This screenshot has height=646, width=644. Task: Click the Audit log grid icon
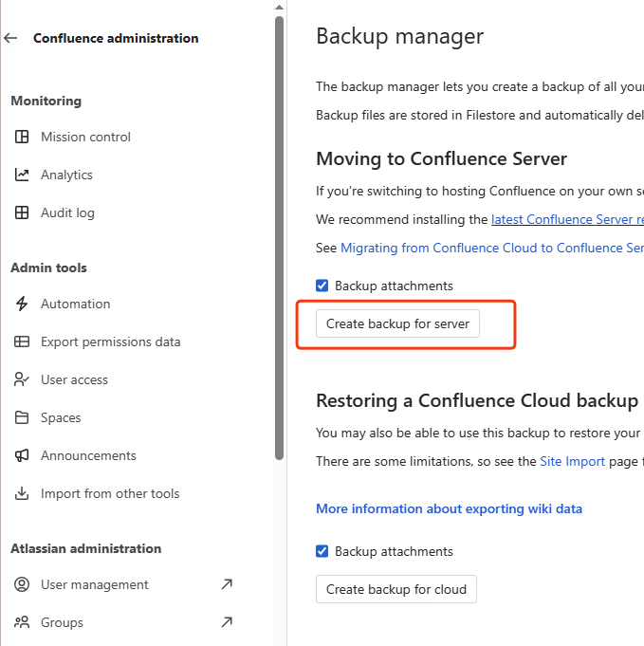point(22,213)
